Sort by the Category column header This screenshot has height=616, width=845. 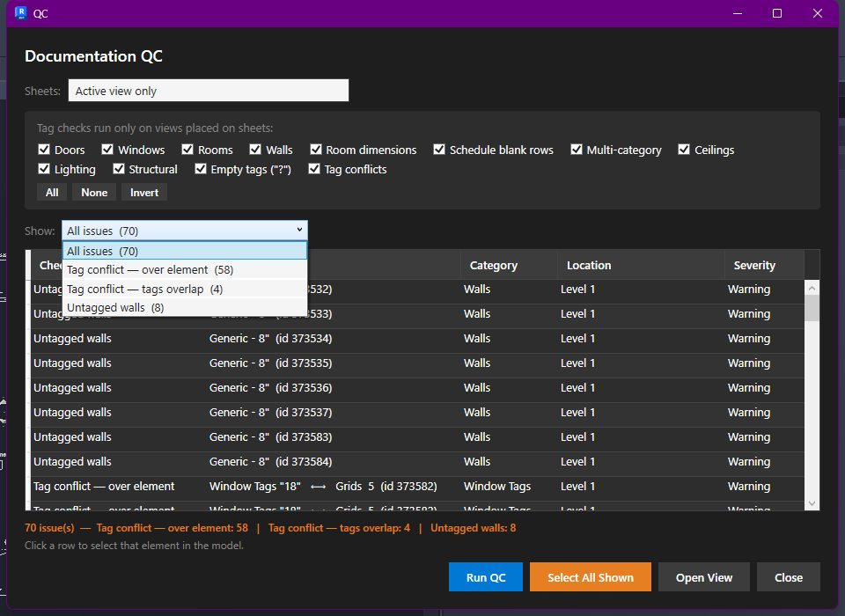pyautogui.click(x=509, y=265)
